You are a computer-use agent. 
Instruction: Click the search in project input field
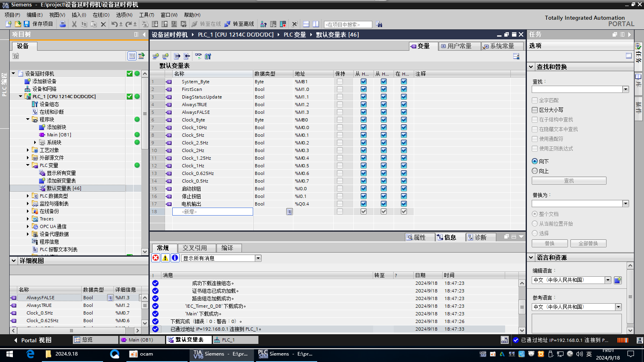(x=348, y=25)
